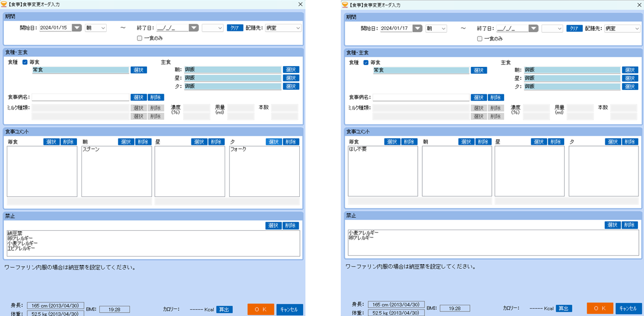Click 選択 for 朝 主食 in 2024/01/15 window
644x316 pixels.
pyautogui.click(x=291, y=70)
